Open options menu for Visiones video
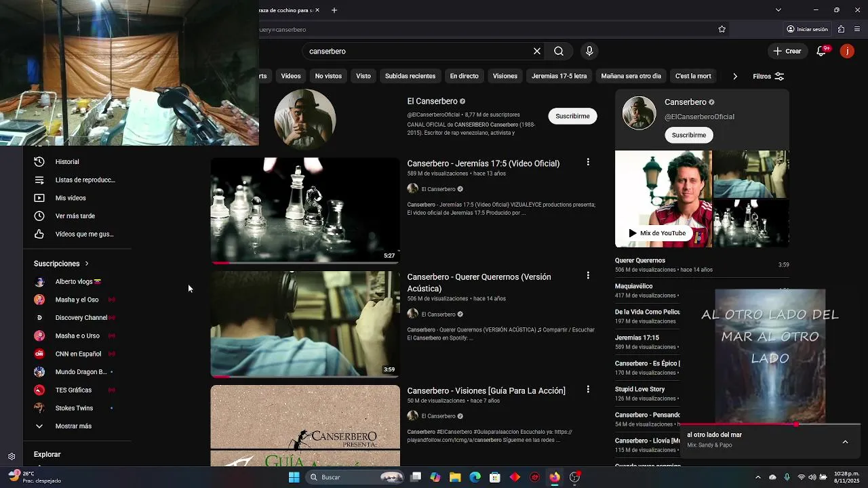The width and height of the screenshot is (868, 488). (x=588, y=389)
